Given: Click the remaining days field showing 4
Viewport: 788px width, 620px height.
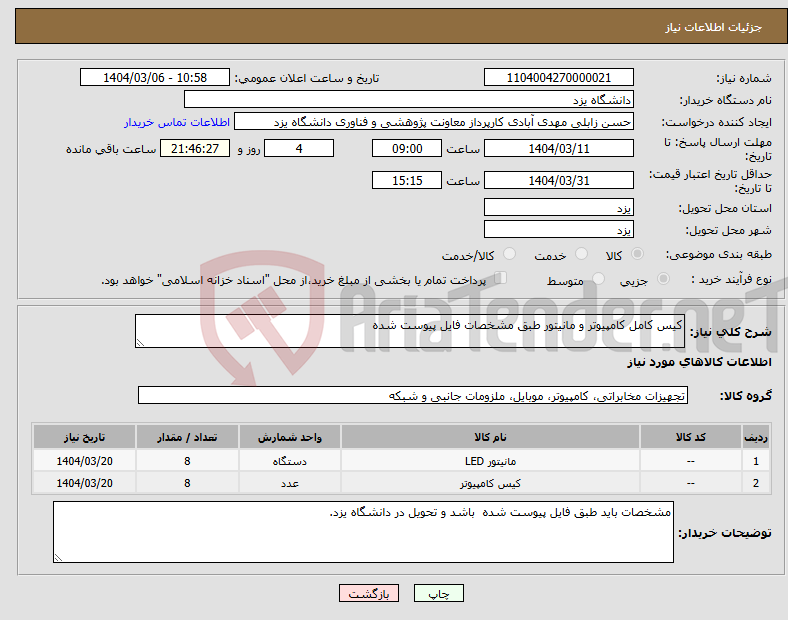Looking at the screenshot, I should click(299, 148).
